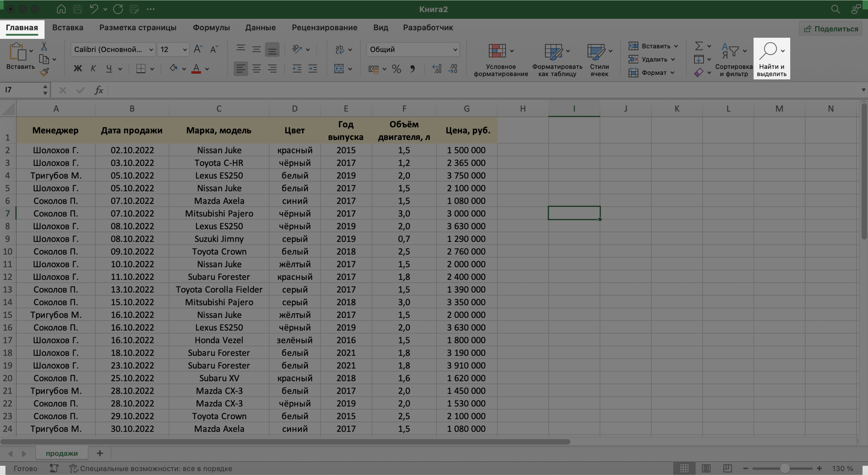868x475 pixels.
Task: Click the Поделиться share button
Action: coord(831,29)
